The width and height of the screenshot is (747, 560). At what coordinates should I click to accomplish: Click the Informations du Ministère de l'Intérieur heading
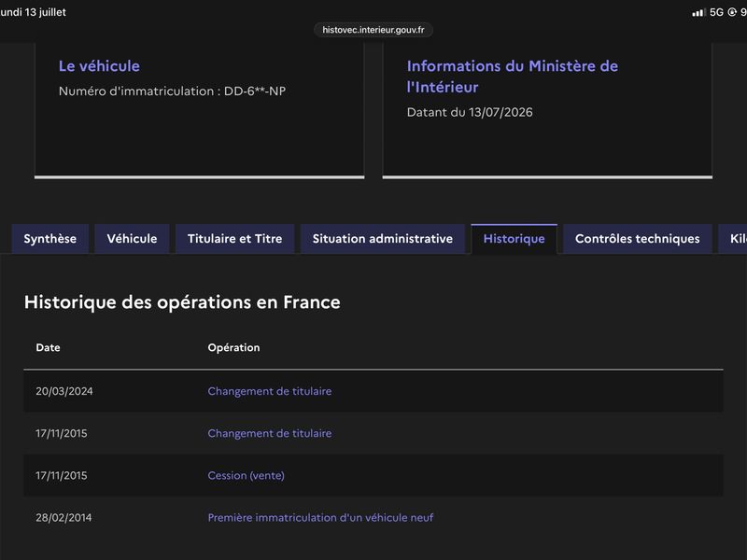point(512,77)
